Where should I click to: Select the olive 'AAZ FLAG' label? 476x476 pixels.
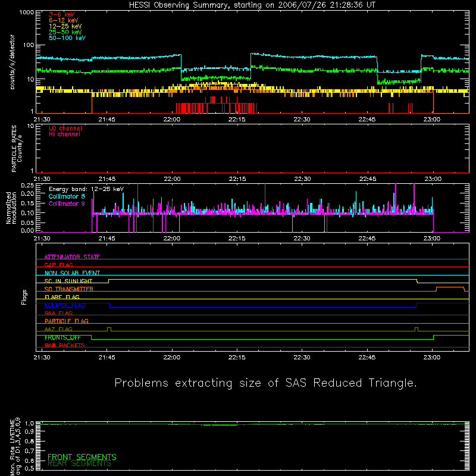click(x=58, y=329)
